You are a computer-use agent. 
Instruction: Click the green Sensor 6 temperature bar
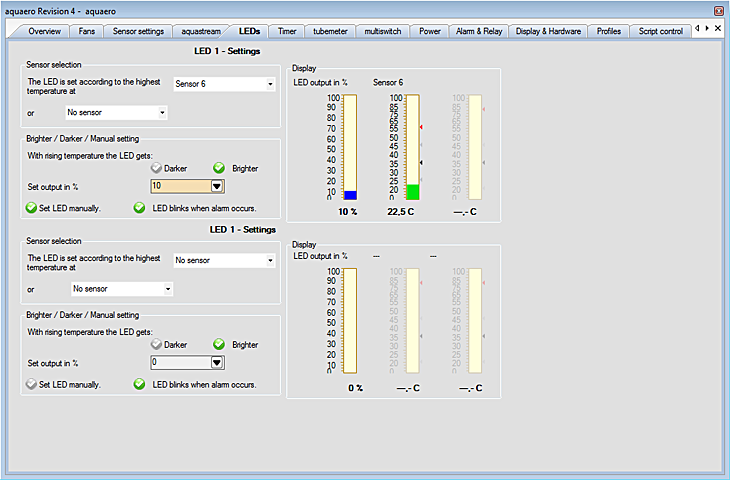[413, 192]
